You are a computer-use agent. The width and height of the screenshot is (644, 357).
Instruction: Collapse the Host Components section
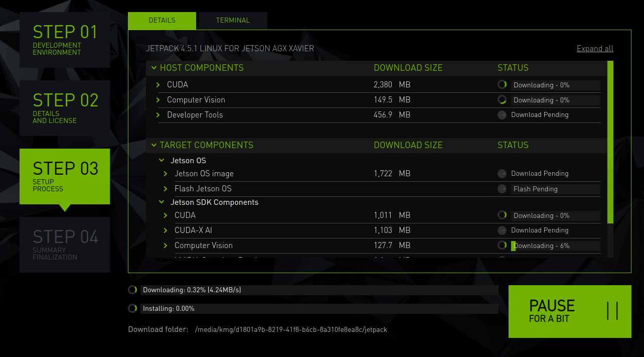tap(154, 68)
